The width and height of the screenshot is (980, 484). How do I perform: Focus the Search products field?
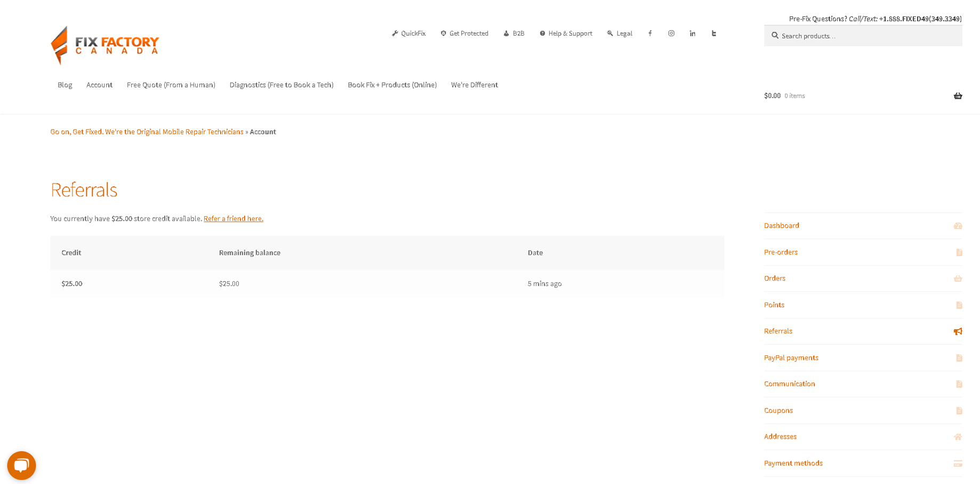[863, 36]
